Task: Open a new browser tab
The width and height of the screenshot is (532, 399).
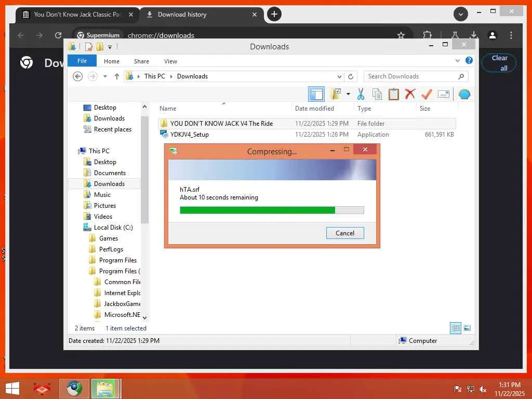Action: [x=274, y=14]
